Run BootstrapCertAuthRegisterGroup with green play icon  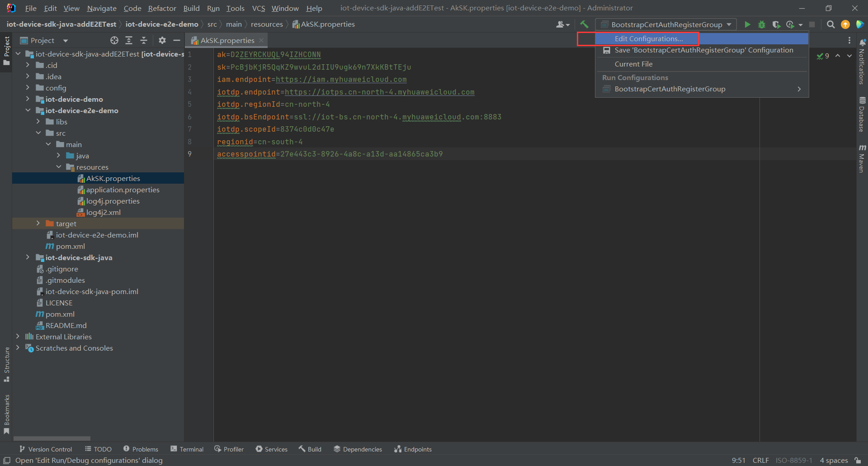(x=747, y=24)
